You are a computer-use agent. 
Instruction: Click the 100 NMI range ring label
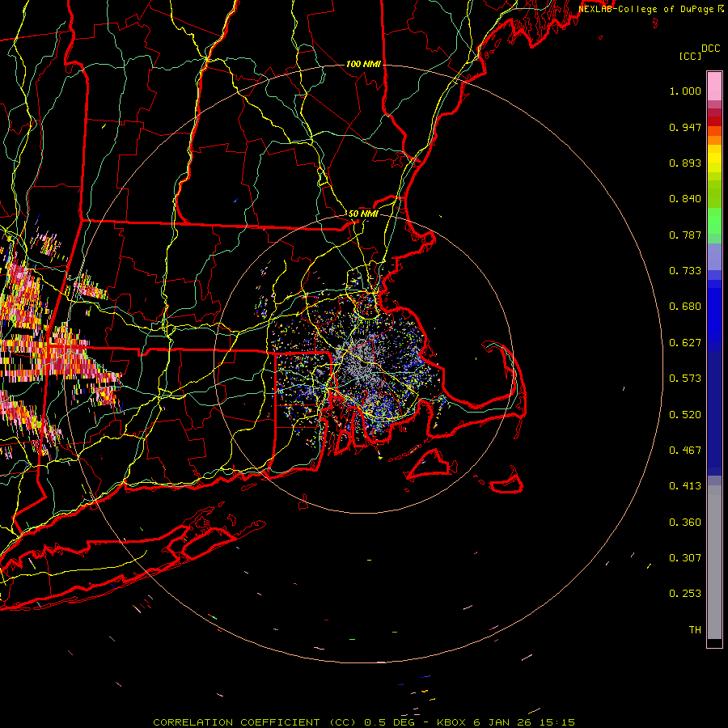coord(363,64)
